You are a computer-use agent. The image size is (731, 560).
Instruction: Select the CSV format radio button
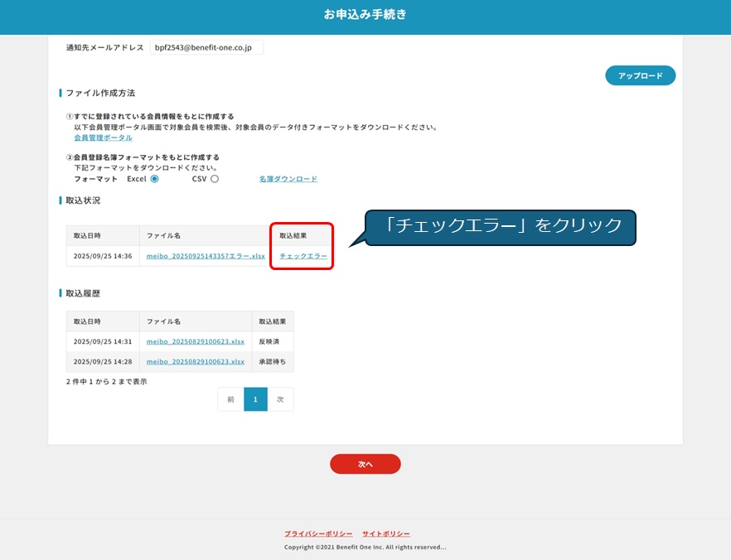(215, 179)
